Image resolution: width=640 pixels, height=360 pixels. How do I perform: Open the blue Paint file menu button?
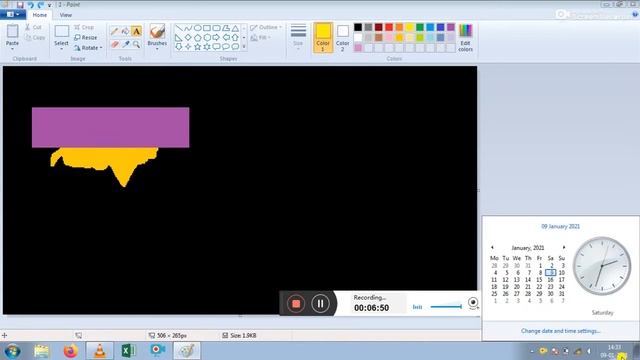tap(13, 15)
